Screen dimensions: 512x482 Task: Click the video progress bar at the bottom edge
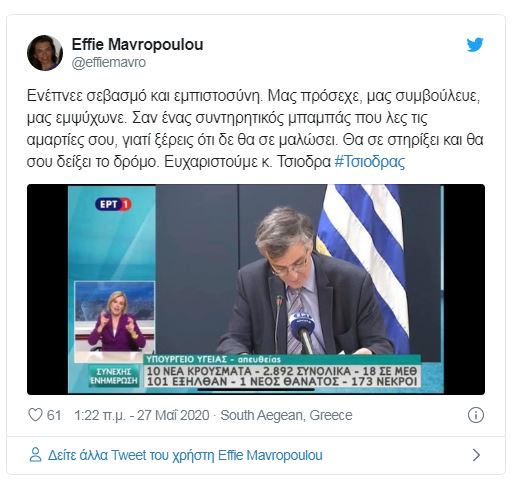256,389
